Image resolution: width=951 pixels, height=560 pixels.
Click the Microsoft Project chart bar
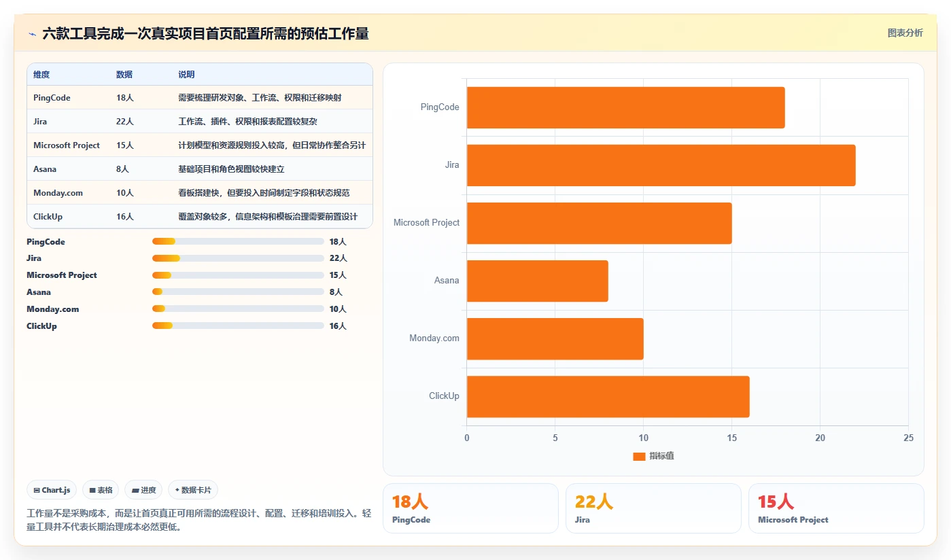coord(599,223)
